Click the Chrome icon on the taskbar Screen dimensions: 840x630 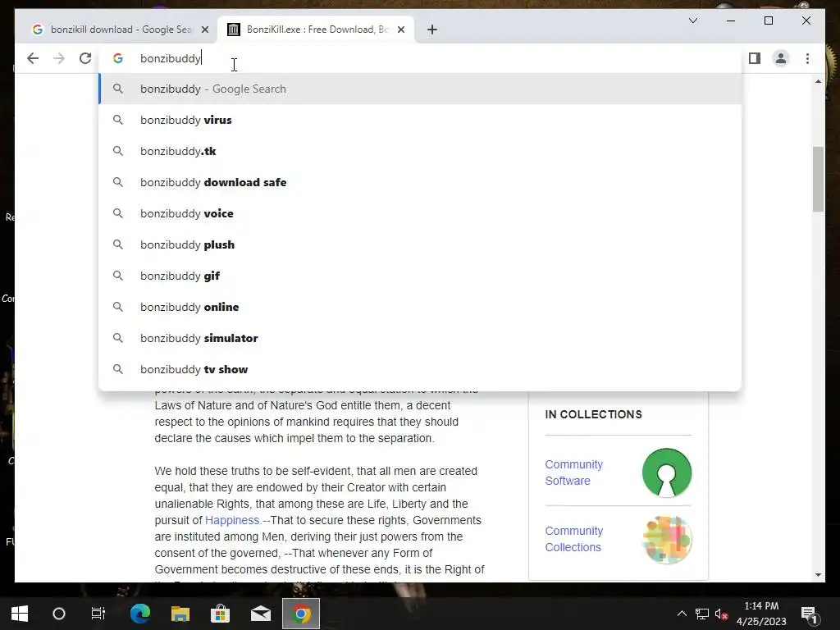[x=301, y=614]
